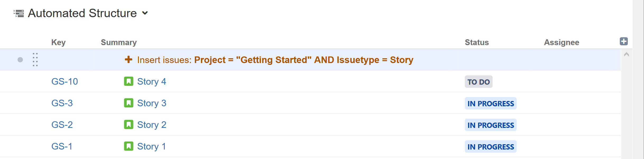Open issue key GS-3
The width and height of the screenshot is (644, 159).
pyautogui.click(x=62, y=103)
